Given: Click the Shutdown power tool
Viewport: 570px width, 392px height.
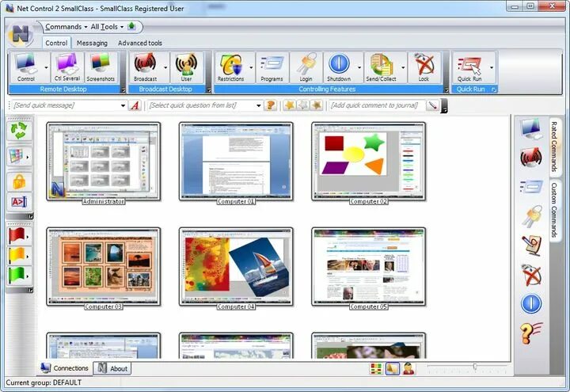Looking at the screenshot, I should point(339,67).
